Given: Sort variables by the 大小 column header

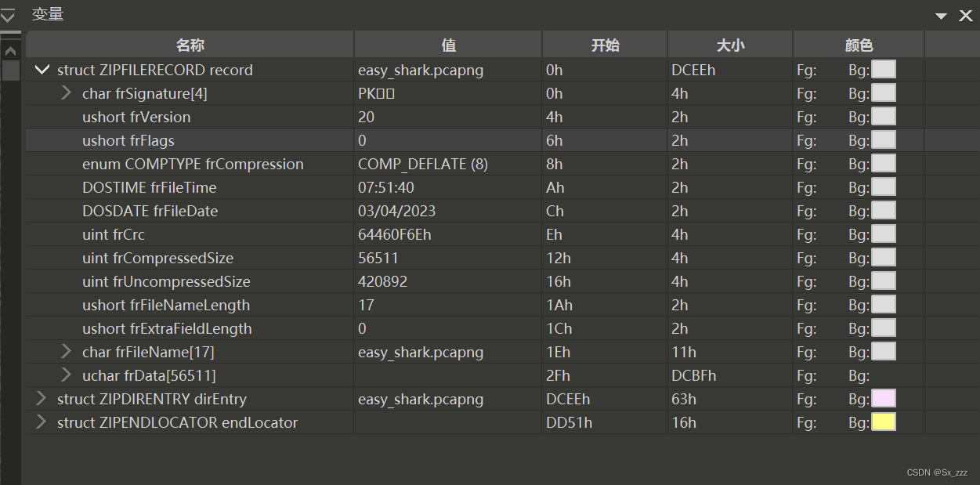Looking at the screenshot, I should 729,44.
